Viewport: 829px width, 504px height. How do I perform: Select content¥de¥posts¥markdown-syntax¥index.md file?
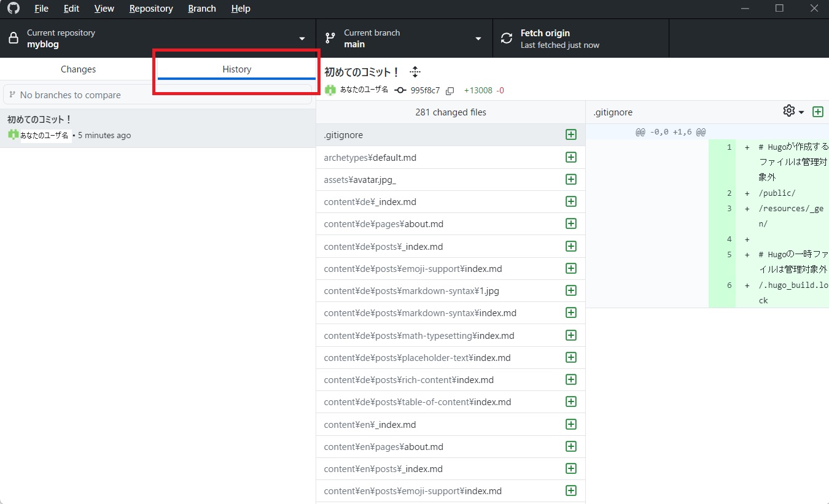click(451, 313)
